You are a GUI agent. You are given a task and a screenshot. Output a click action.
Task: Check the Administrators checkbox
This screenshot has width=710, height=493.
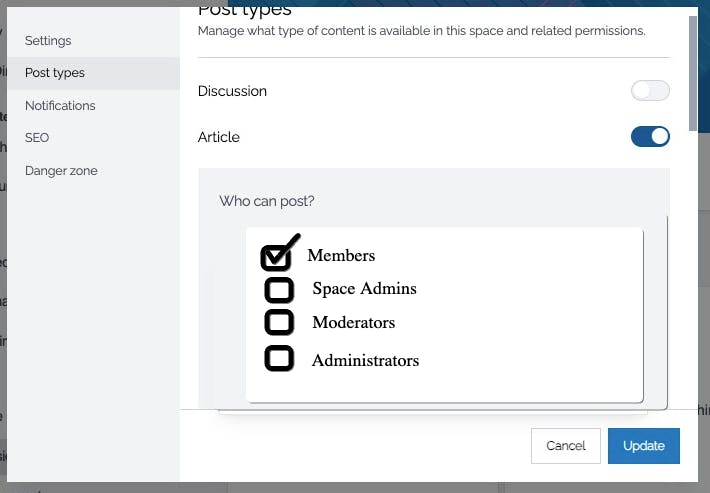279,358
